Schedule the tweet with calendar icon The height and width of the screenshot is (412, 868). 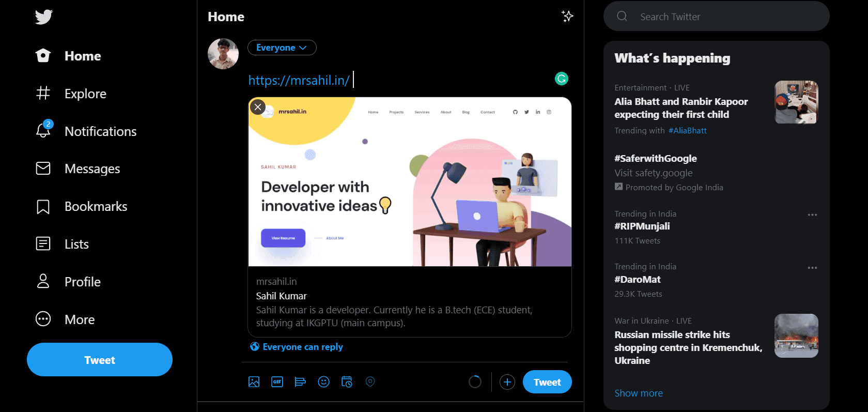coord(347,382)
